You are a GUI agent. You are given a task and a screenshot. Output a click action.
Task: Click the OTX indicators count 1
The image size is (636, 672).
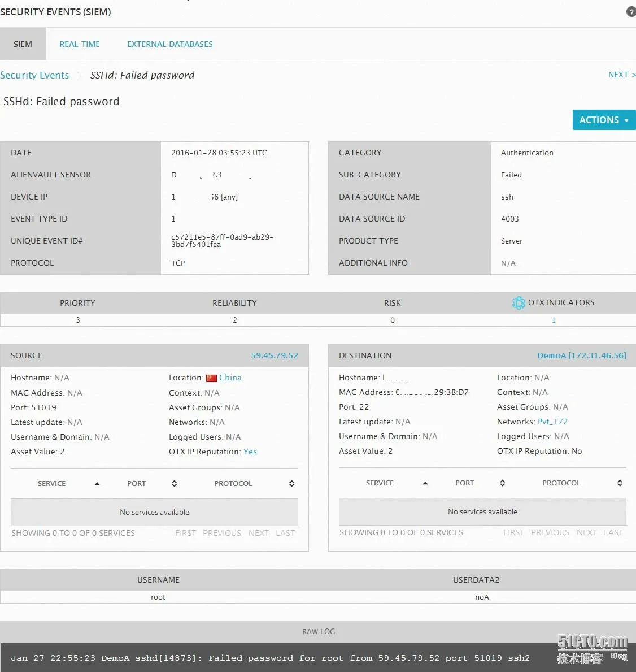(x=554, y=320)
